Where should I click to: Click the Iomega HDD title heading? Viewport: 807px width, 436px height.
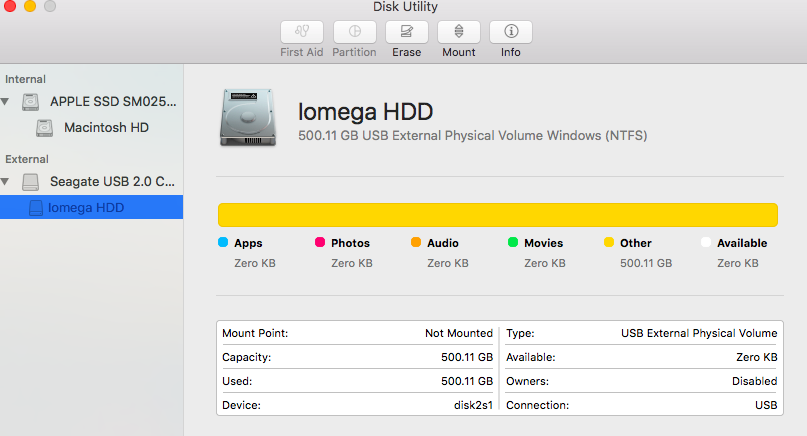(365, 112)
